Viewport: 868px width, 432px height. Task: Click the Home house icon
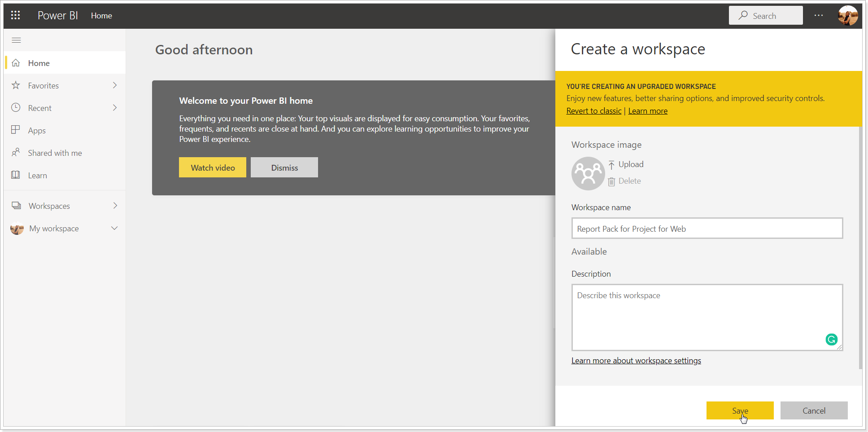16,63
